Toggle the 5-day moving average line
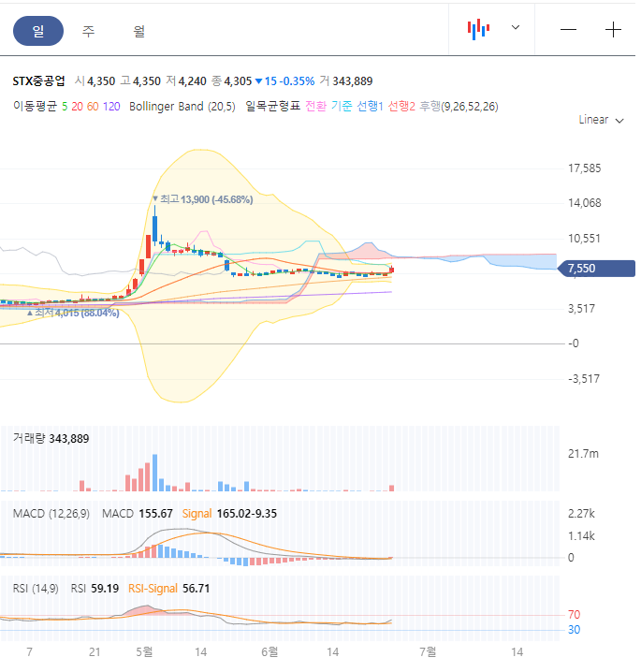The height and width of the screenshot is (672, 641). click(65, 107)
